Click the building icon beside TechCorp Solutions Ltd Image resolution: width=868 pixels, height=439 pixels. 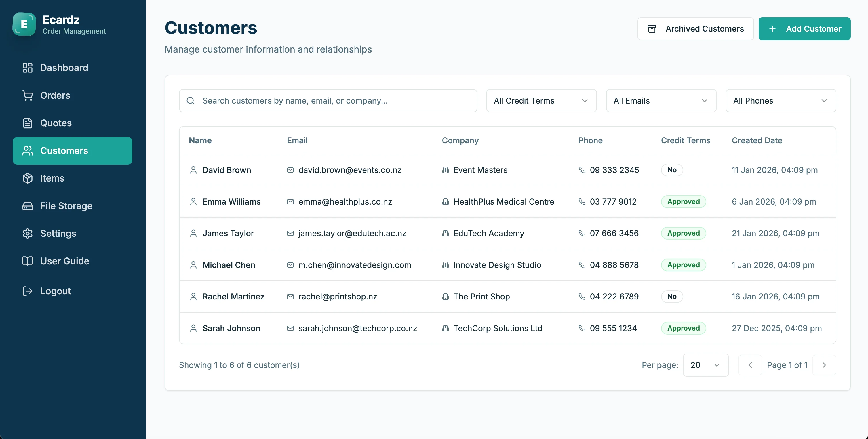(446, 329)
